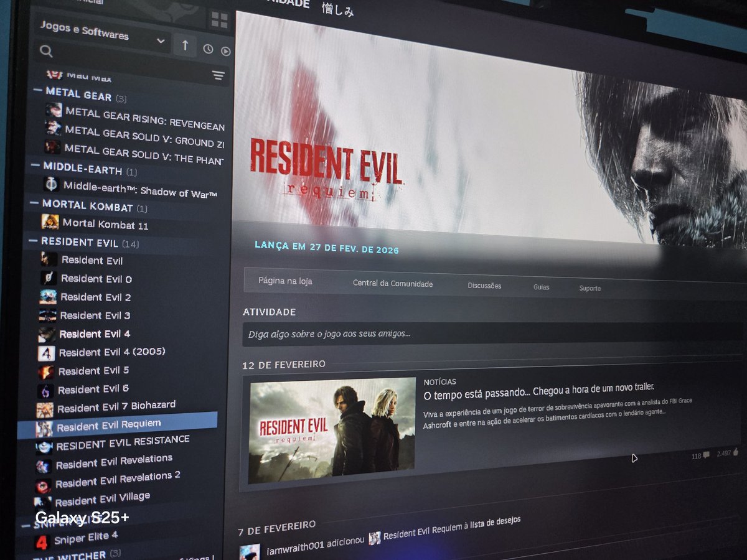Click the recent activity clock icon
747x560 pixels.
[x=208, y=49]
